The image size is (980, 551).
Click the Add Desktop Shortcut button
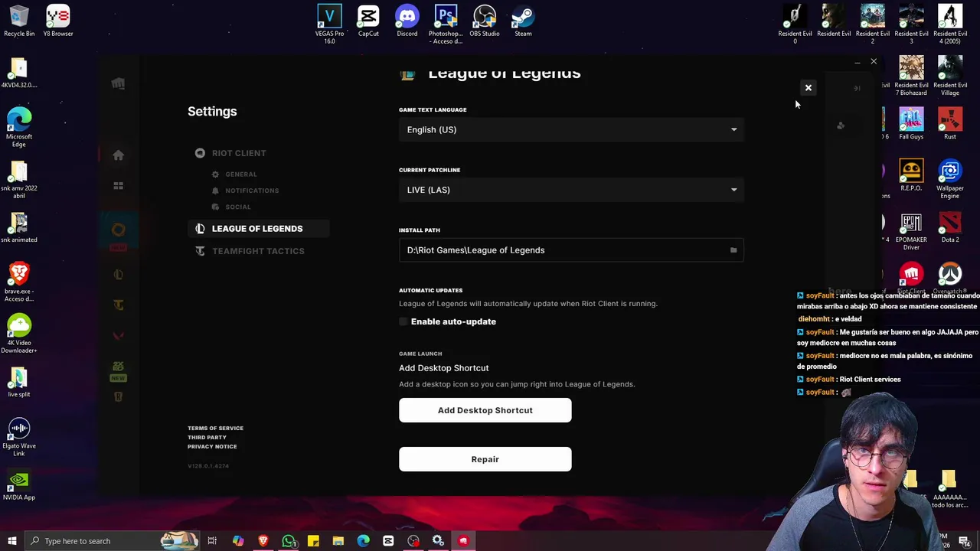485,410
